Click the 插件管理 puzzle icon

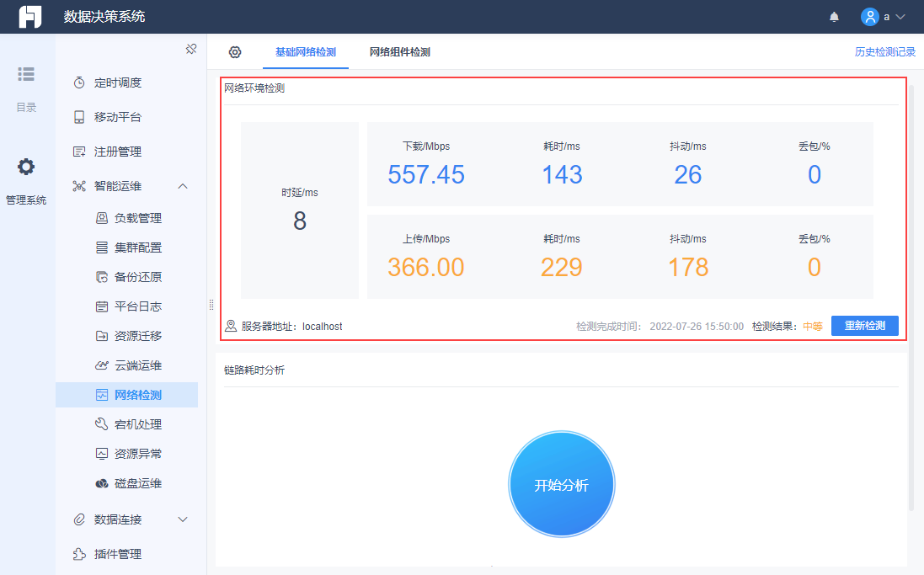click(79, 554)
